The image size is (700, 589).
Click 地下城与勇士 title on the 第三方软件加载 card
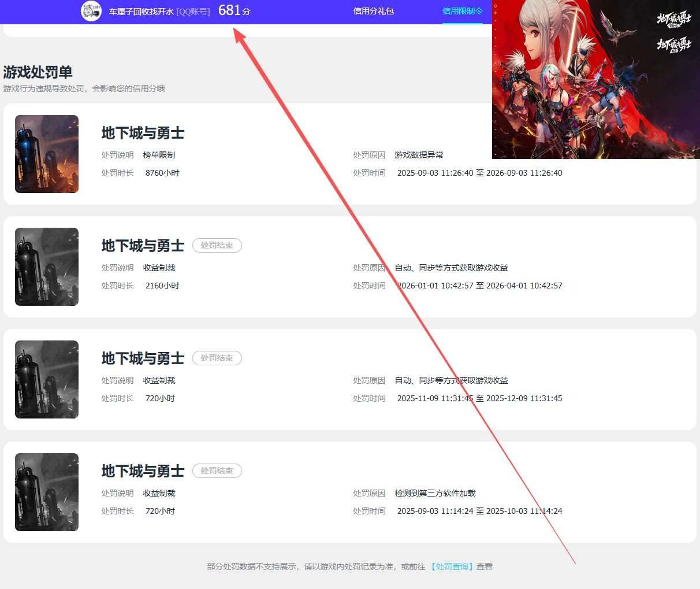click(x=143, y=471)
